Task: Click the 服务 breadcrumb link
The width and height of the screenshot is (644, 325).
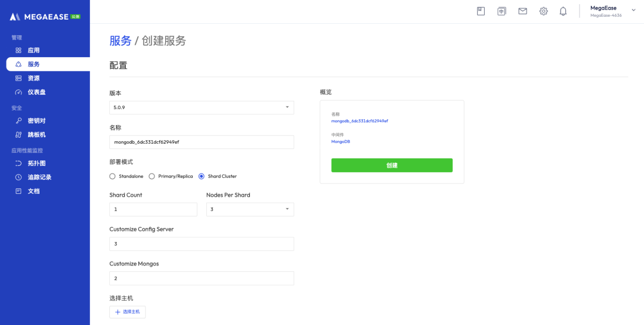Action: click(x=120, y=41)
